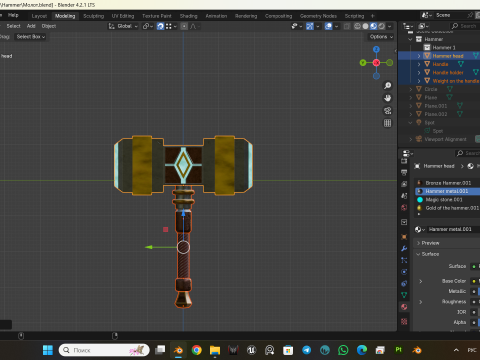Open the World properties red globe tab
The width and height of the screenshot is (480, 360).
tap(404, 207)
